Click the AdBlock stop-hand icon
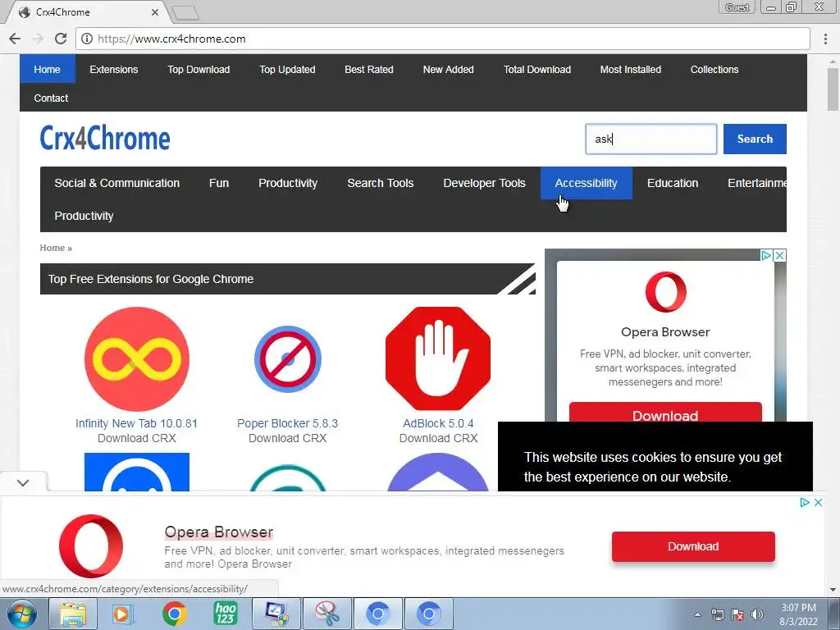Image resolution: width=840 pixels, height=630 pixels. coord(438,359)
